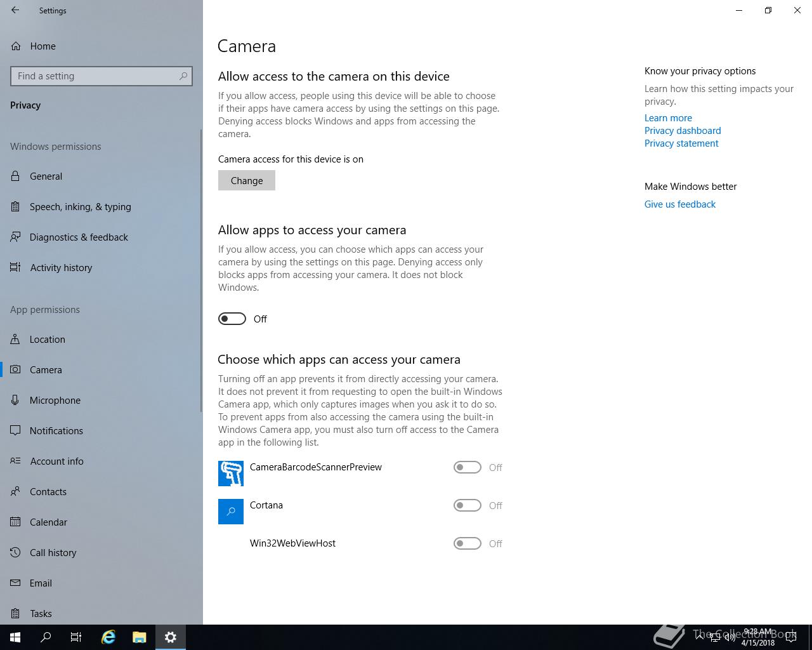
Task: Click Give us feedback link
Action: click(x=680, y=204)
